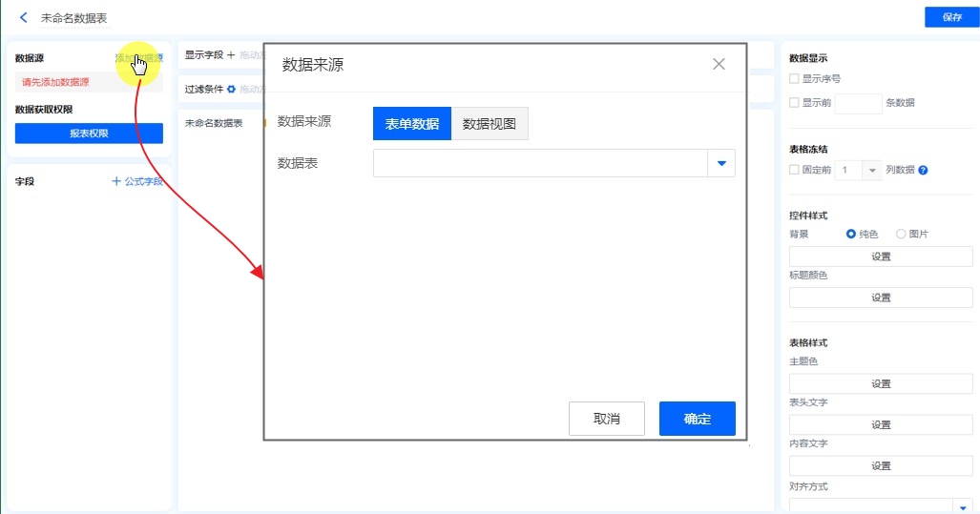
Task: Click the back arrow beside 未命名数据表
Action: tap(23, 17)
